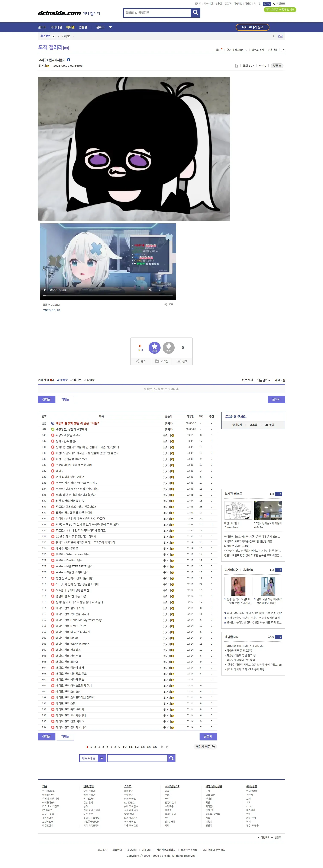This screenshot has height=868, width=323.
Task: Click the 개념 star recommend button
Action: (x=155, y=347)
